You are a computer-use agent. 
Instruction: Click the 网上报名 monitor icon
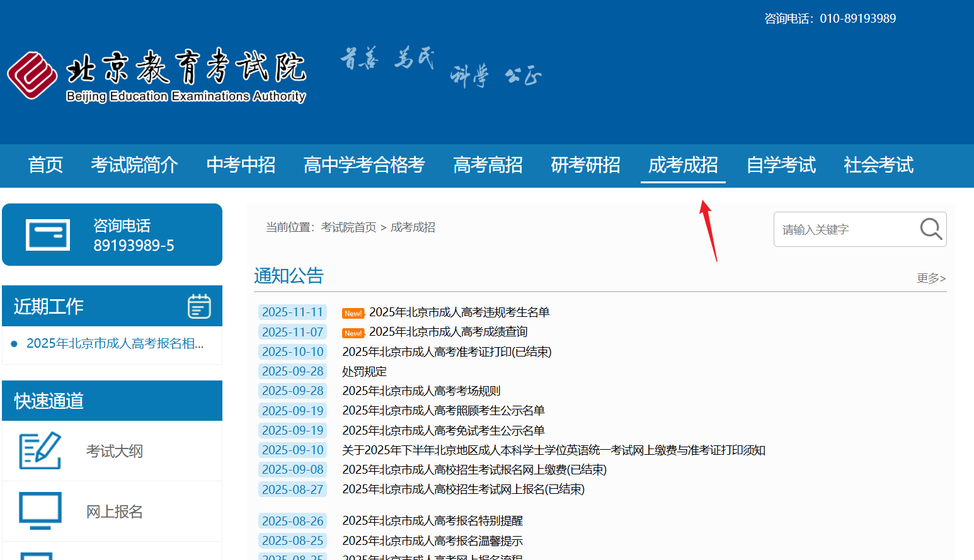40,511
